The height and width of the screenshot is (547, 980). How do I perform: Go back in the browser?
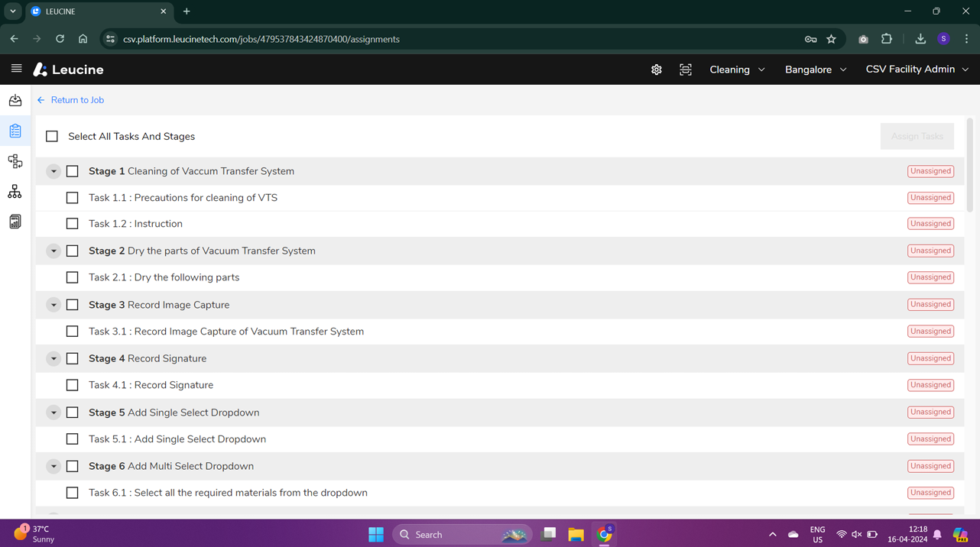pos(15,39)
